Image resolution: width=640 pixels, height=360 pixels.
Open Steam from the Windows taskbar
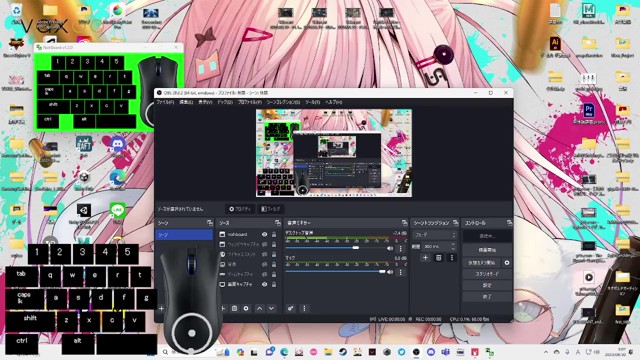(343, 352)
